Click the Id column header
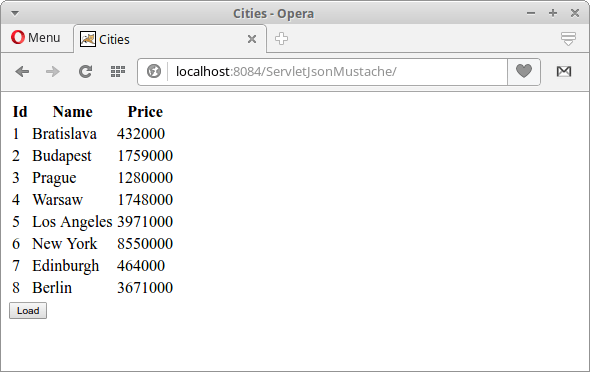Viewport: 590px width, 372px height. coord(20,112)
